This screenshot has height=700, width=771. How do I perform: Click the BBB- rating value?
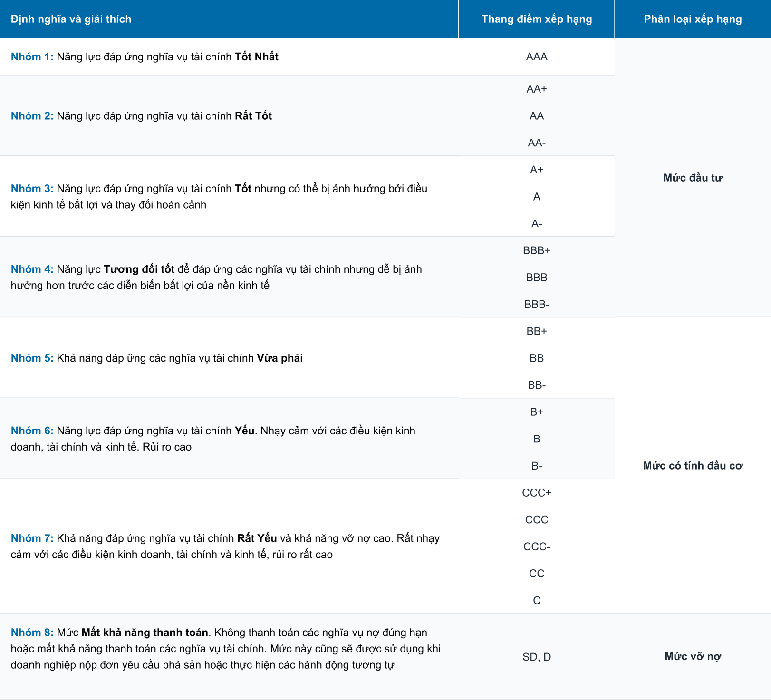[537, 304]
